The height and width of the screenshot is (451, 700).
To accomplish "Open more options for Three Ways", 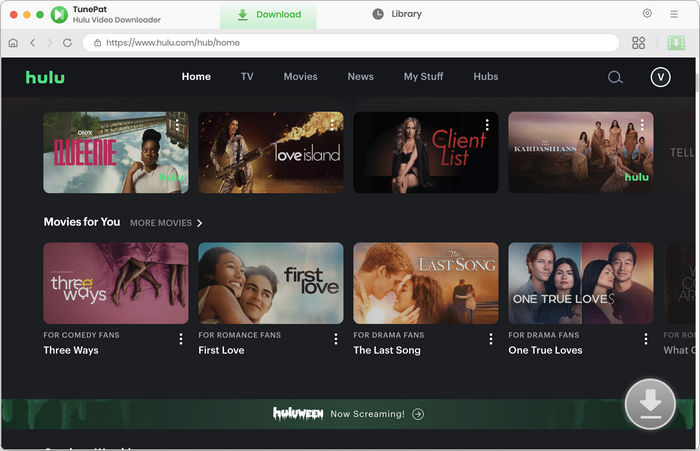I will click(x=181, y=339).
